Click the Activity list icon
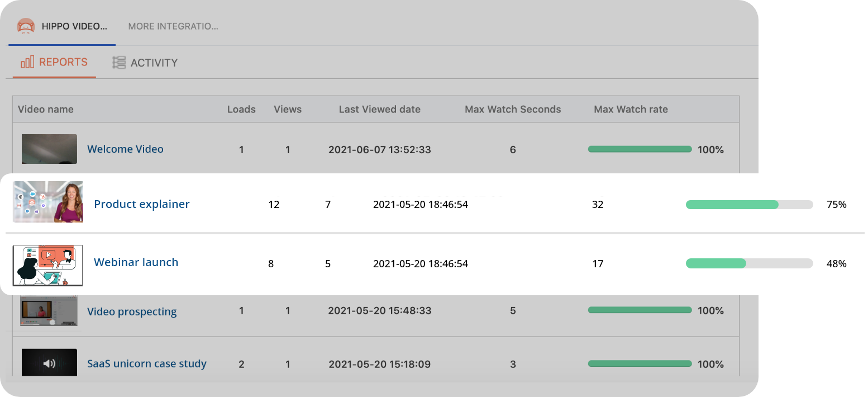868x397 pixels. click(x=119, y=63)
